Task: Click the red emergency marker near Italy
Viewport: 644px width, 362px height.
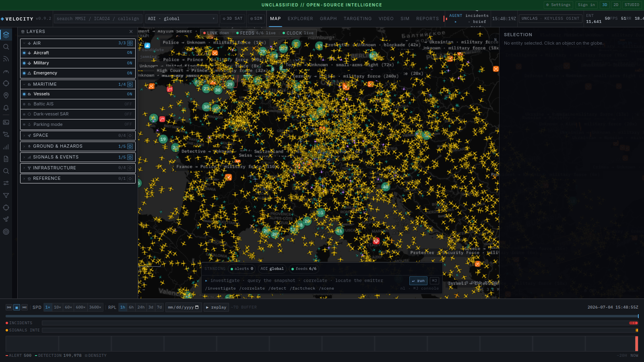Action: 376,241
